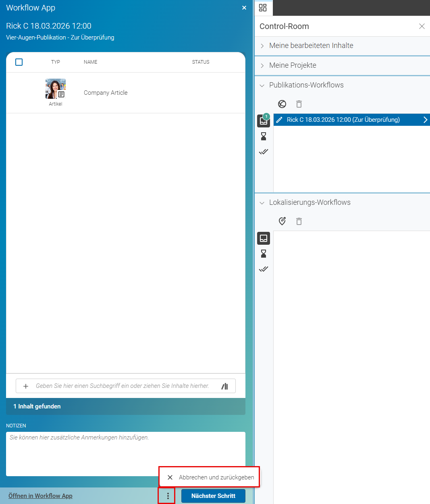The image size is (430, 504).
Task: Choose Abbrechen und zurückgeben menu entry
Action: pyautogui.click(x=210, y=477)
